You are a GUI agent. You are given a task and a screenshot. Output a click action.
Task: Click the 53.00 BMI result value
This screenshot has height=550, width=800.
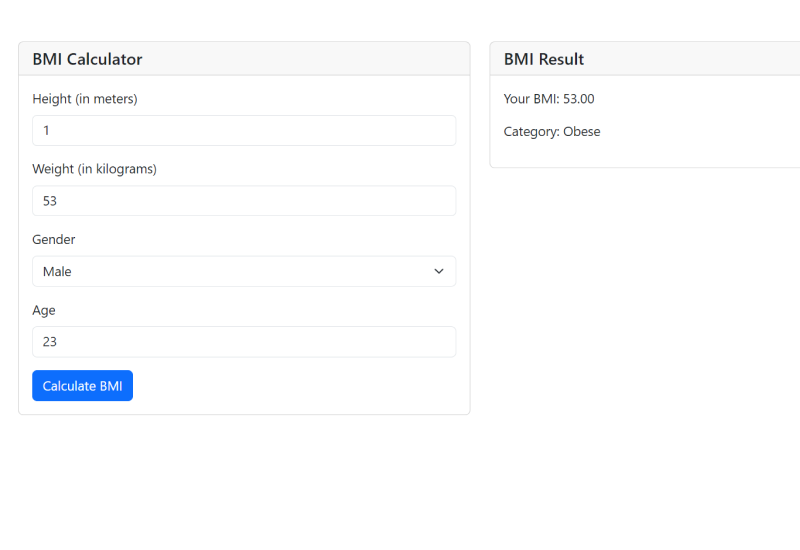tap(579, 99)
